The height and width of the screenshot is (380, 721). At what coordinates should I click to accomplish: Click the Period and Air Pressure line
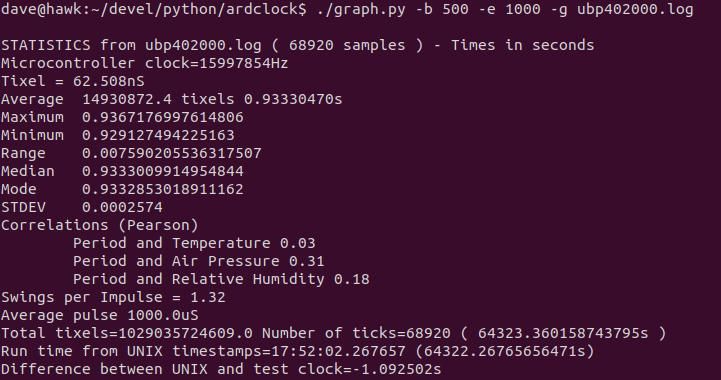click(x=199, y=261)
